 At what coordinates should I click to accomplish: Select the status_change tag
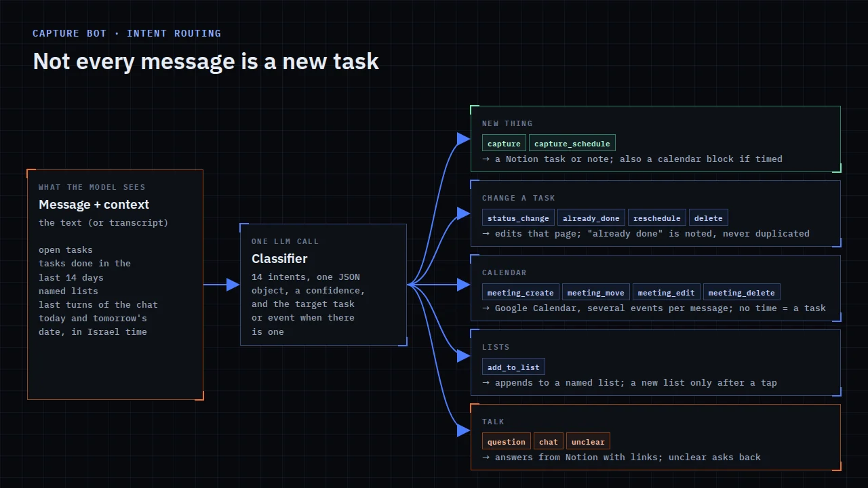tap(518, 218)
